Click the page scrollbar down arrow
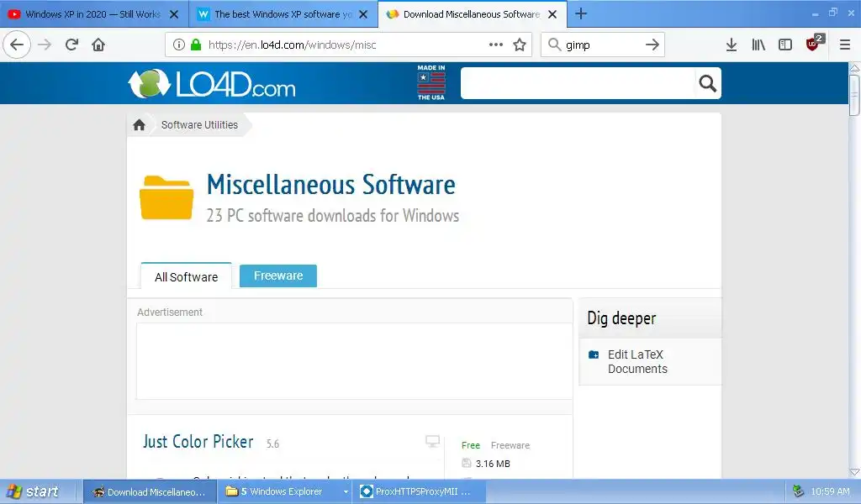The height and width of the screenshot is (504, 861). tap(854, 472)
